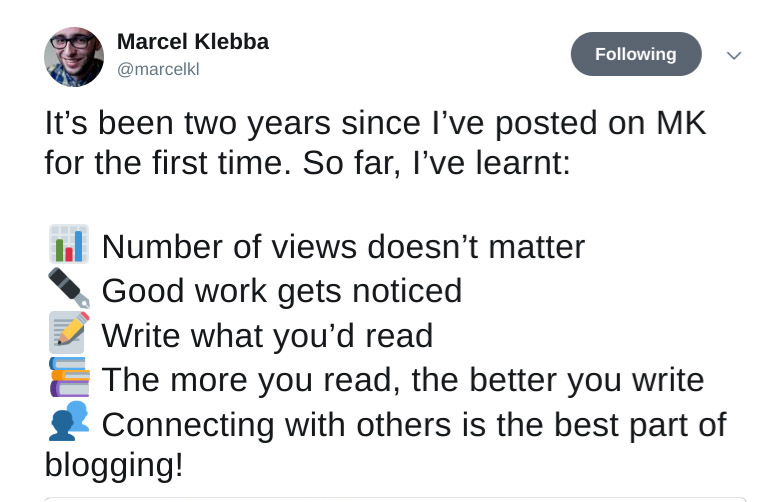Click the stacked books emoji
The image size is (781, 502).
(68, 378)
